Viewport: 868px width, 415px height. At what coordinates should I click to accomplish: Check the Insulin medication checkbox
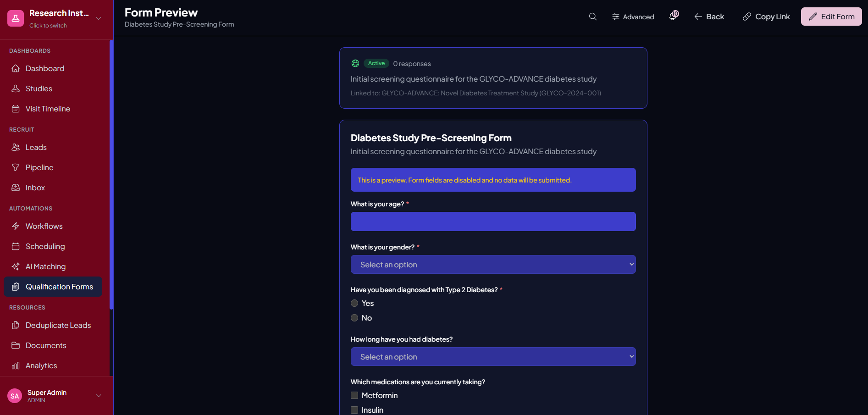click(354, 410)
